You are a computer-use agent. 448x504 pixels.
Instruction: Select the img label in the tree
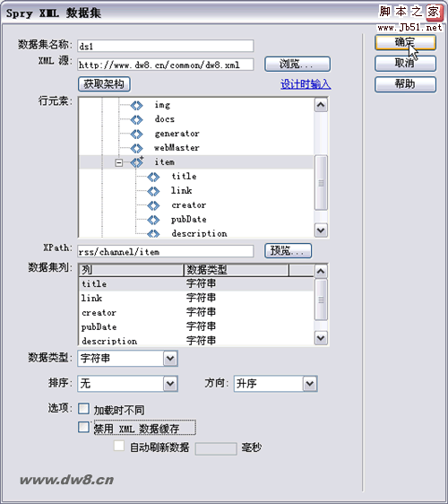(162, 105)
